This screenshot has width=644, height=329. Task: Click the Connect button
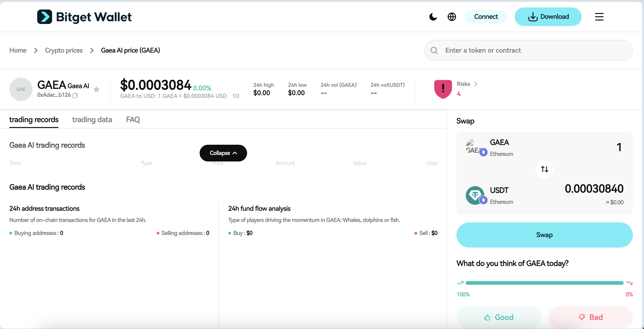click(486, 17)
